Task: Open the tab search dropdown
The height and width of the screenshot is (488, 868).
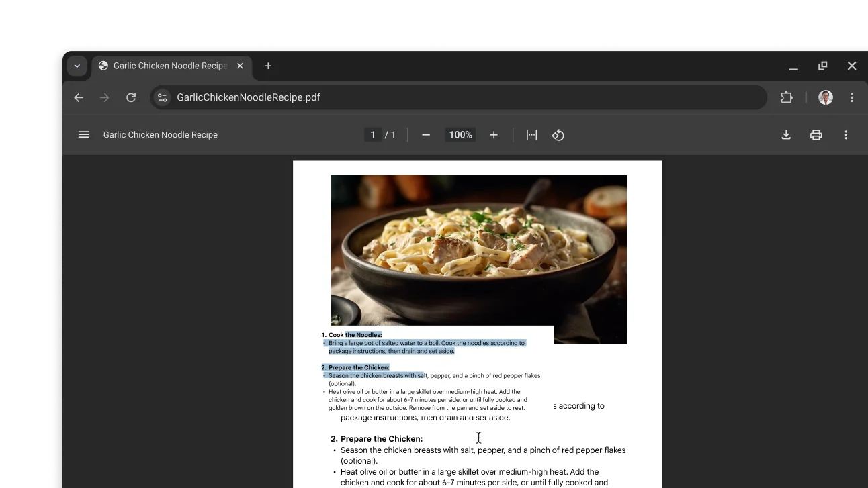Action: tap(77, 66)
